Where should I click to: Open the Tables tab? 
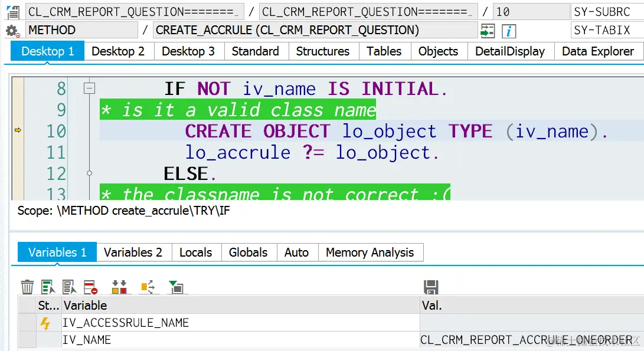tap(384, 51)
